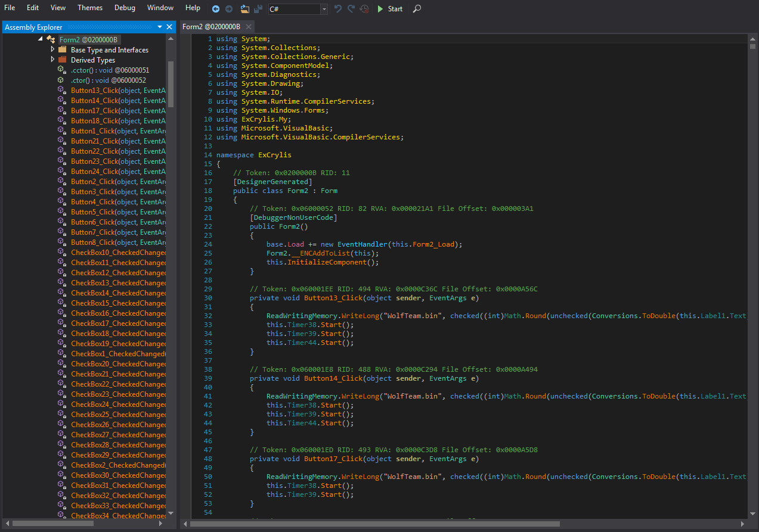This screenshot has height=532, width=759.
Task: Click the CheckBox30_CheckedChanged method icon
Action: click(61, 475)
